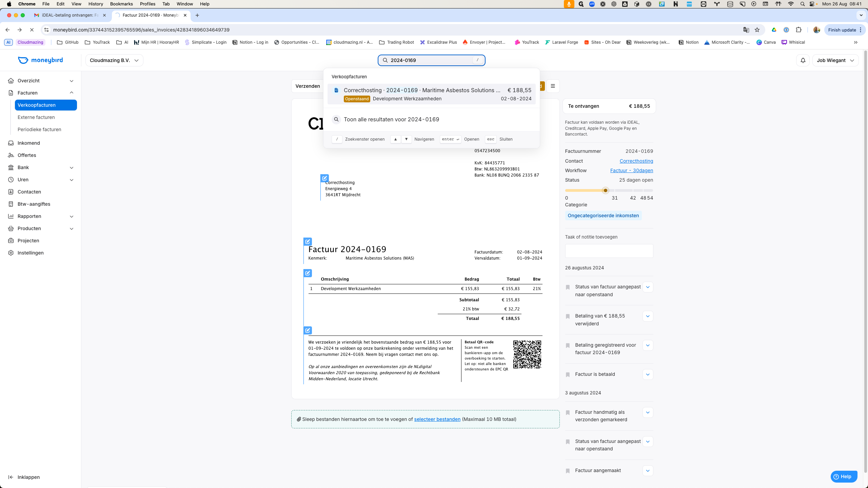Click the Finish update button
This screenshot has height=488, width=868.
[844, 30]
